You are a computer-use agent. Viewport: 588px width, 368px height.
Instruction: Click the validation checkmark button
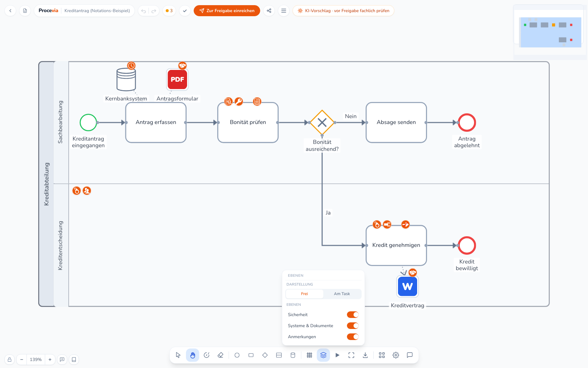tap(185, 11)
